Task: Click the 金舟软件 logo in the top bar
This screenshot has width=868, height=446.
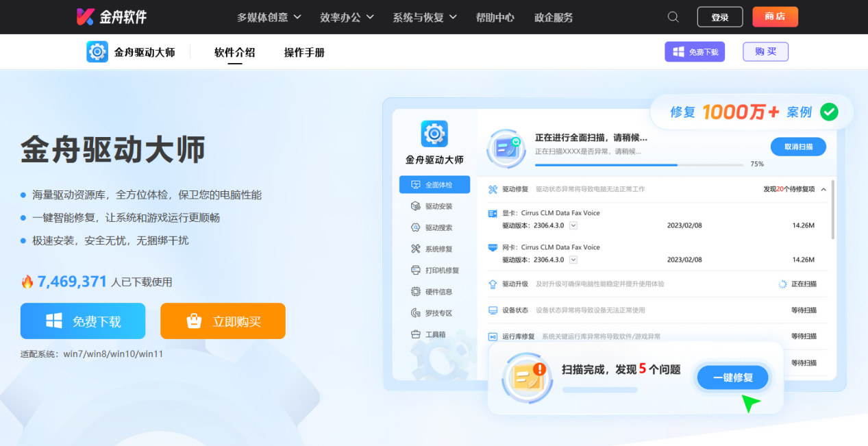Action: click(x=112, y=16)
